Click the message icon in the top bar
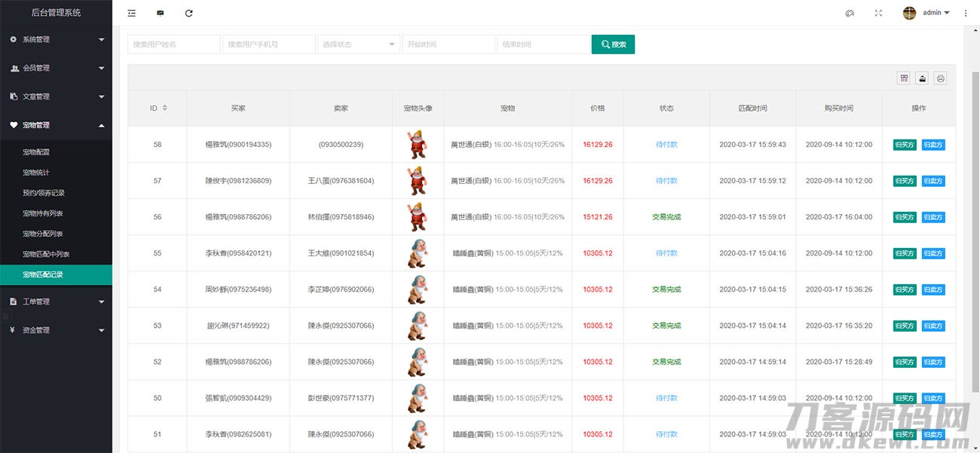This screenshot has height=453, width=980. tap(160, 13)
